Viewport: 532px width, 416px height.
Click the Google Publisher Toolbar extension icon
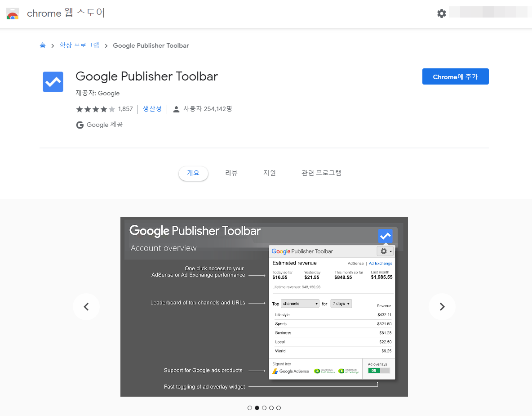pos(53,82)
